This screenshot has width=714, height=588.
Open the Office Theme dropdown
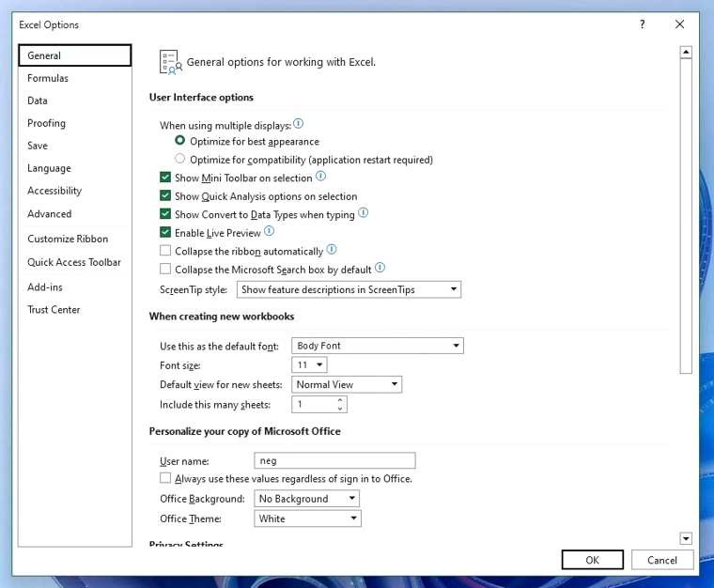coord(307,518)
